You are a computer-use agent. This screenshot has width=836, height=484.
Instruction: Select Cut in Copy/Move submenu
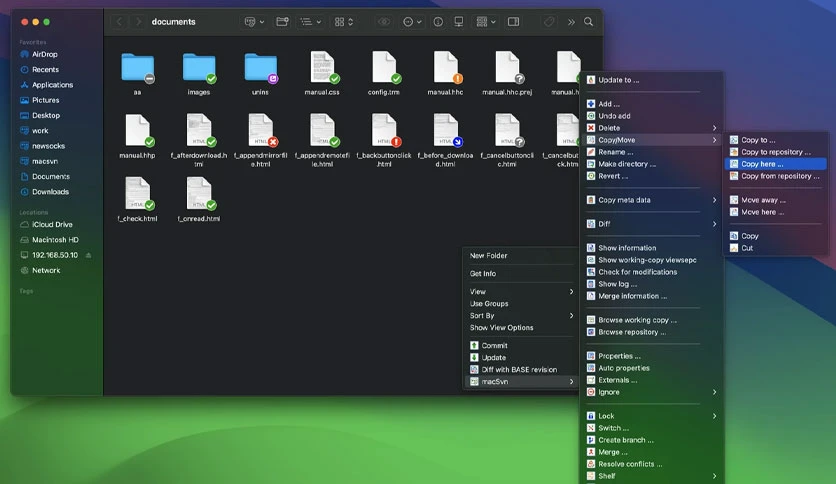[x=776, y=248]
